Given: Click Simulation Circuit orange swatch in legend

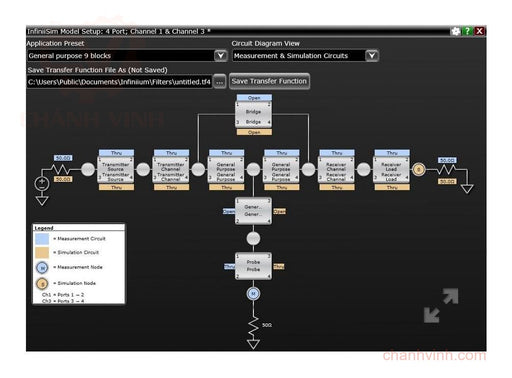Looking at the screenshot, I should point(42,253).
